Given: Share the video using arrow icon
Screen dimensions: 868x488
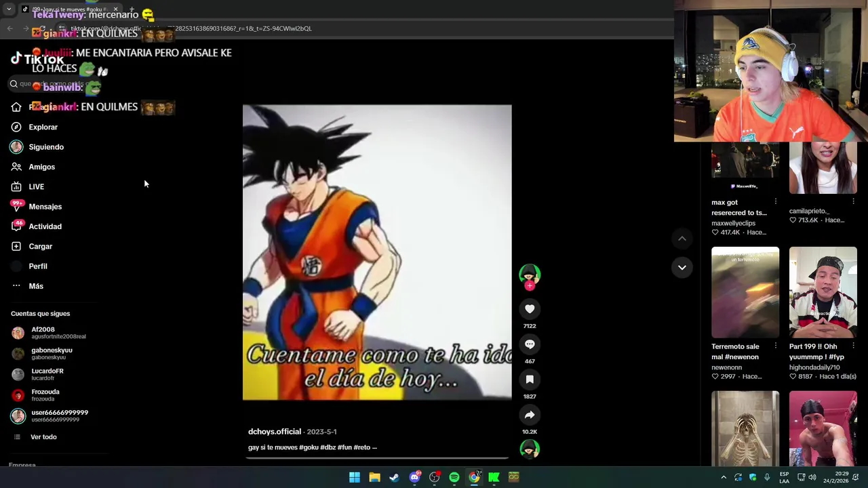Looking at the screenshot, I should [x=530, y=415].
